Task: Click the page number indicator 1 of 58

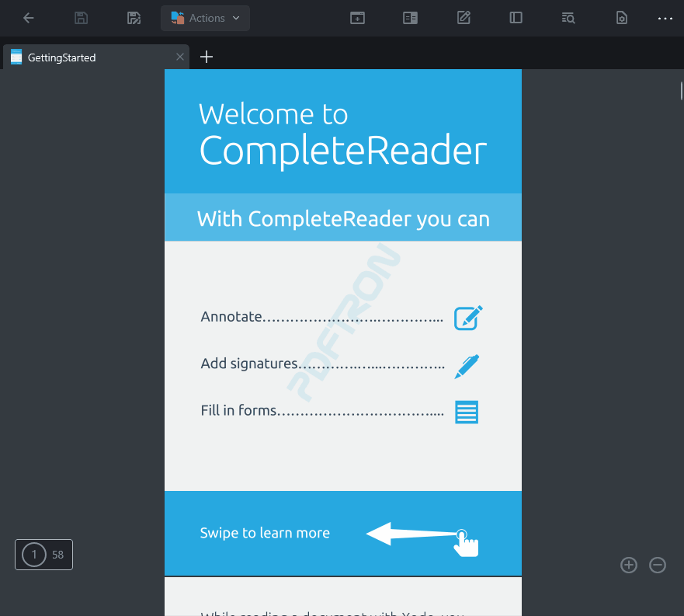Action: coord(43,555)
